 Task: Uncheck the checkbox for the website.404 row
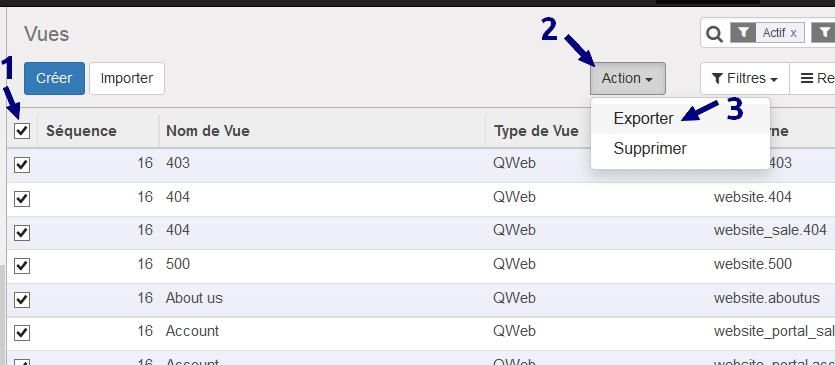point(22,199)
